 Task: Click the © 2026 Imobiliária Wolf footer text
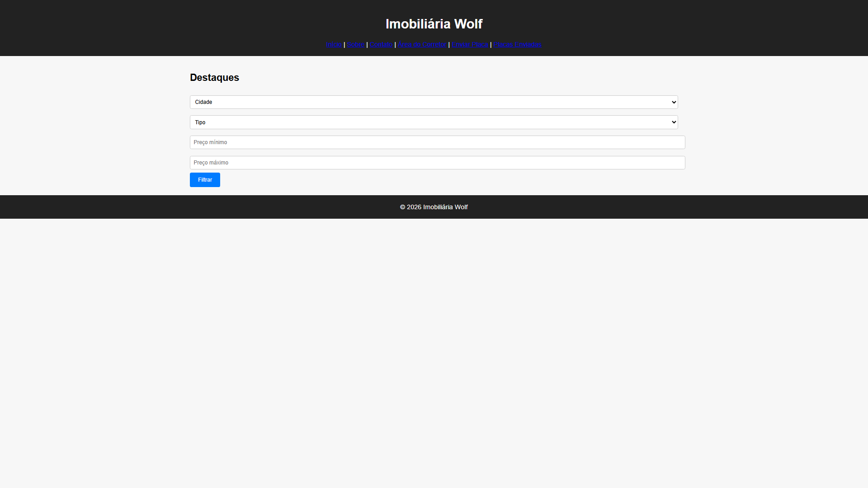click(434, 207)
